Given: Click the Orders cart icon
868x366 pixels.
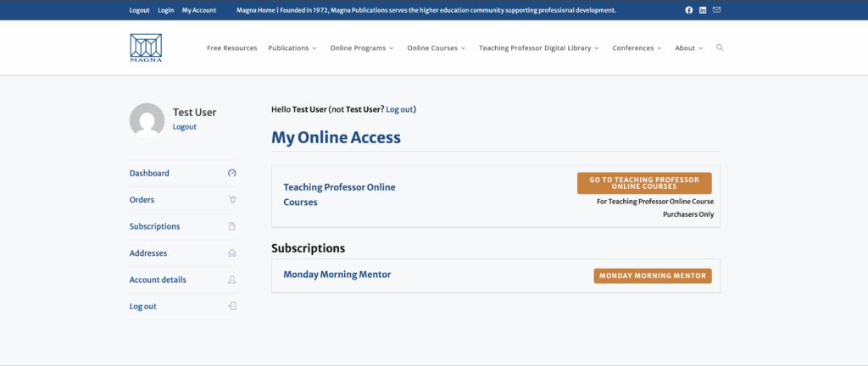Looking at the screenshot, I should [232, 200].
